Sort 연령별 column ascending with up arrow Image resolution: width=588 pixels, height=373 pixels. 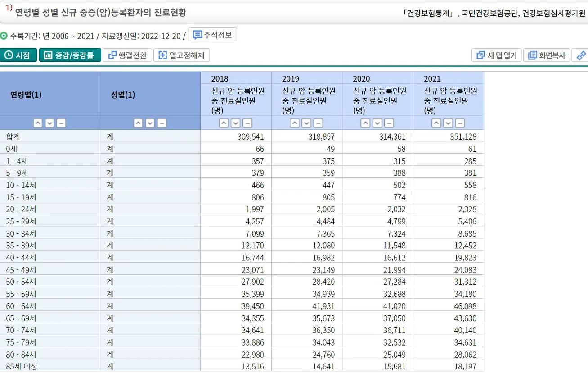click(x=38, y=123)
